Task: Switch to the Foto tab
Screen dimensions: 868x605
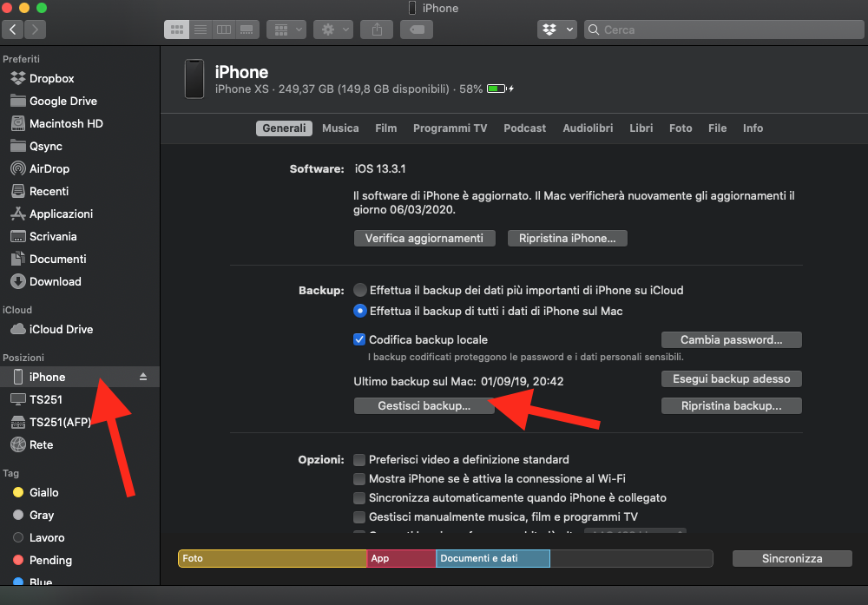Action: point(681,128)
